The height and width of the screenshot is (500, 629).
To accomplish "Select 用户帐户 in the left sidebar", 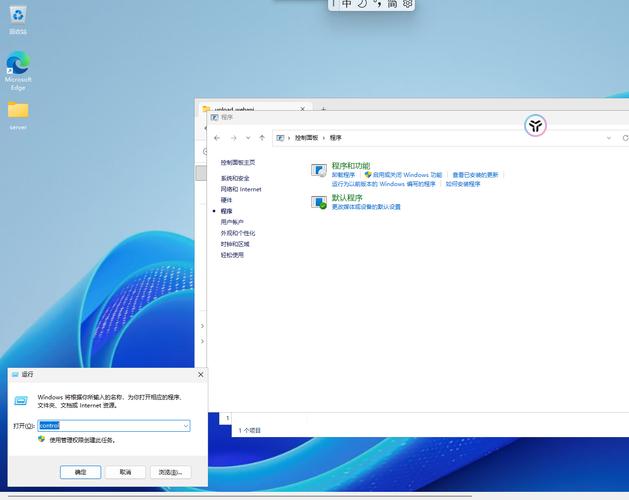I will pyautogui.click(x=232, y=222).
